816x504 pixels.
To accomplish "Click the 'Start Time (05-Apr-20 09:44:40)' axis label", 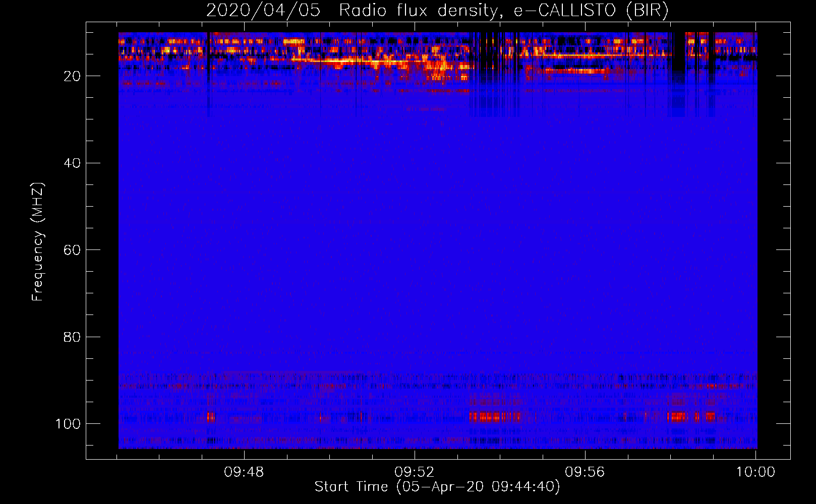I will (x=437, y=487).
